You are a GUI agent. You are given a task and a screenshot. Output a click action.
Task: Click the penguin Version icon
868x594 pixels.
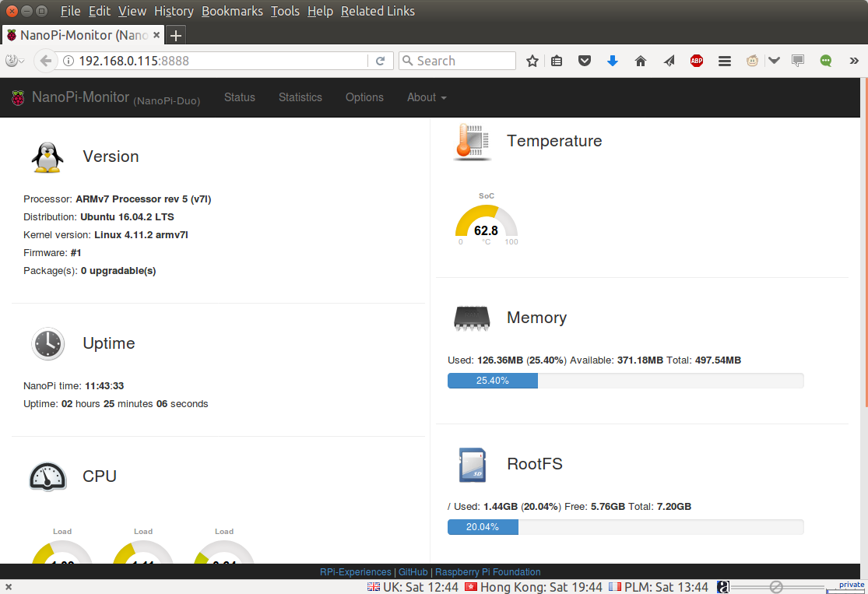point(47,157)
